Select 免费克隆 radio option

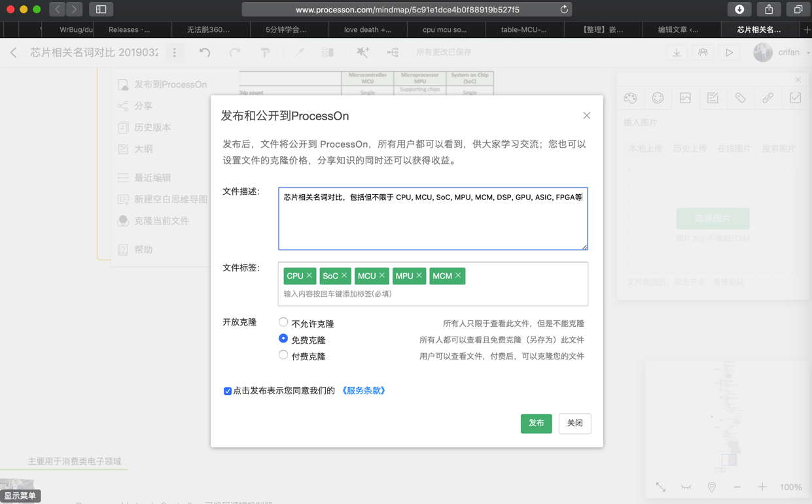click(283, 339)
